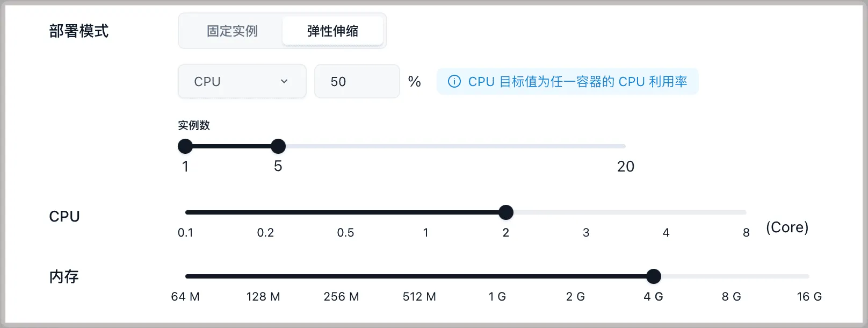Set the memory slider to 512 M
Screen dimensions: 868x328
[x=419, y=276]
